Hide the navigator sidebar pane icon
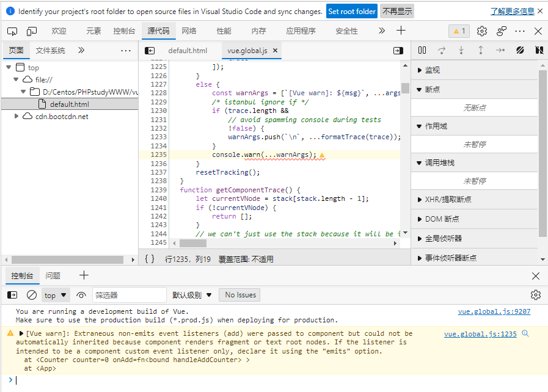The height and width of the screenshot is (392, 548). 150,51
